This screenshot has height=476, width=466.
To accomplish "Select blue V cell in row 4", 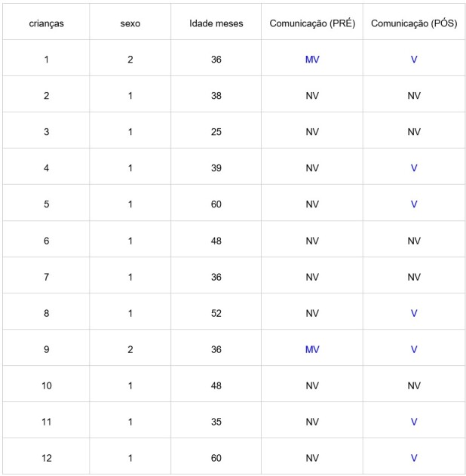I will pos(414,168).
